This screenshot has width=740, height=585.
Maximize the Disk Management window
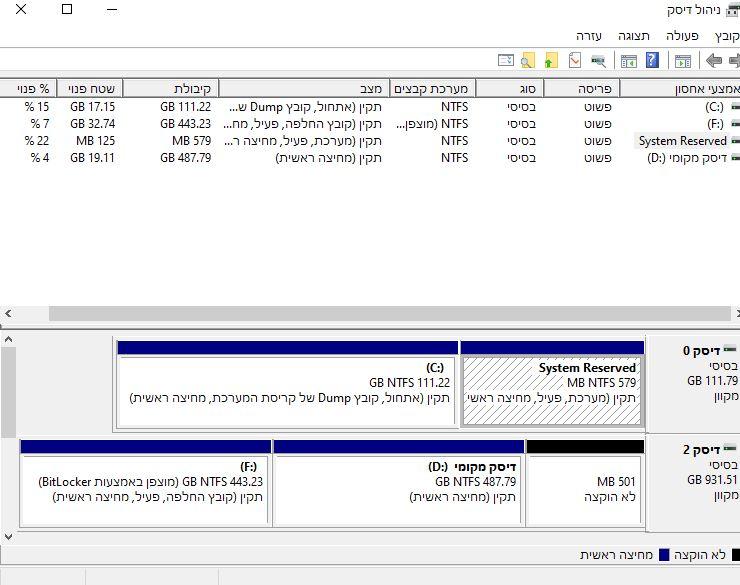pyautogui.click(x=67, y=9)
